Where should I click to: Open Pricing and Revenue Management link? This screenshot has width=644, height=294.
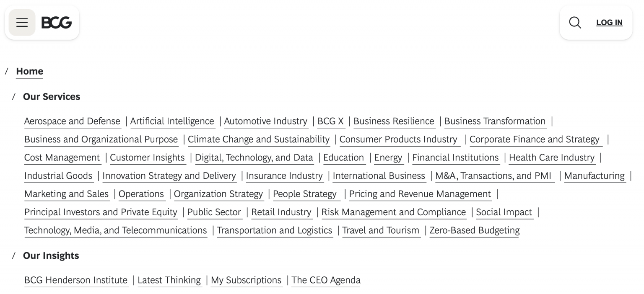point(420,194)
